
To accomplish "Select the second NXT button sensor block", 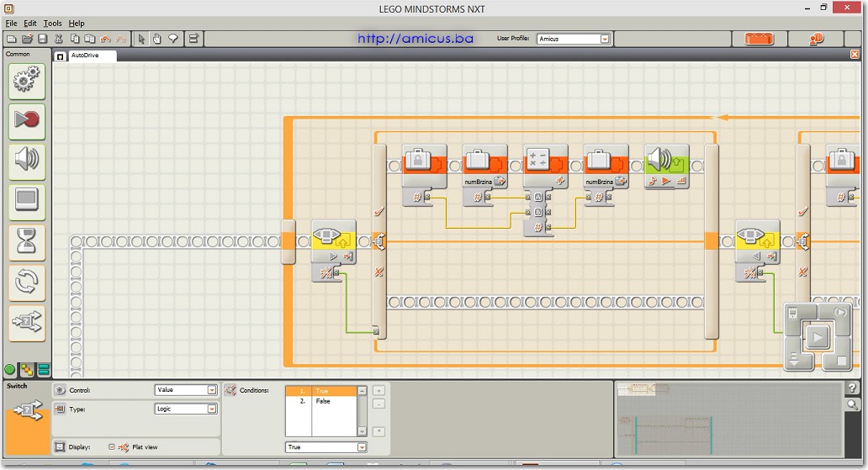I will click(757, 242).
